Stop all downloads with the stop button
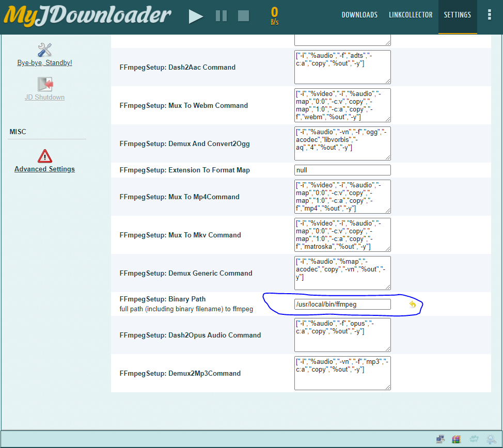This screenshot has width=503, height=448. (x=243, y=15)
